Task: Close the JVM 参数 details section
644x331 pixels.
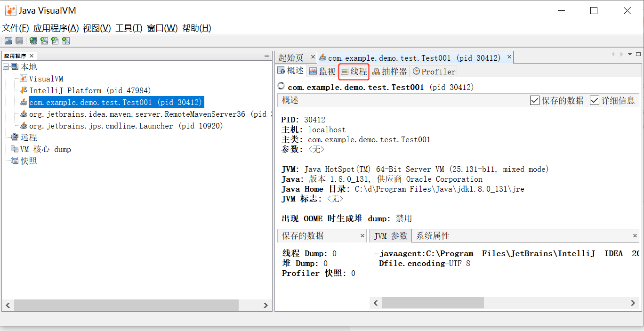Action: (x=635, y=236)
